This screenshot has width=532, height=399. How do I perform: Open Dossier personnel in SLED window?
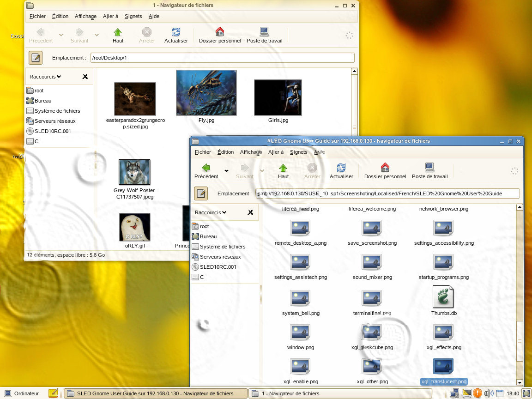385,171
